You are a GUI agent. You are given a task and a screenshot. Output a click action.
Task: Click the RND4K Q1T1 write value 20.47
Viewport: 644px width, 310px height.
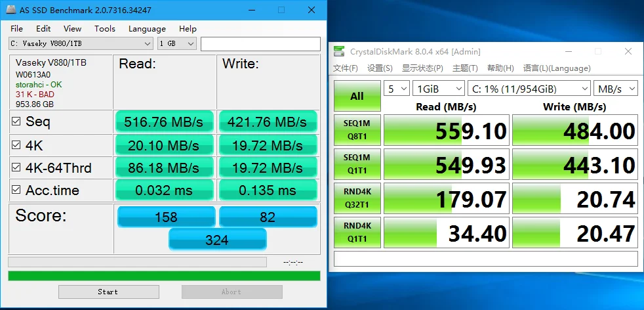[575, 232]
